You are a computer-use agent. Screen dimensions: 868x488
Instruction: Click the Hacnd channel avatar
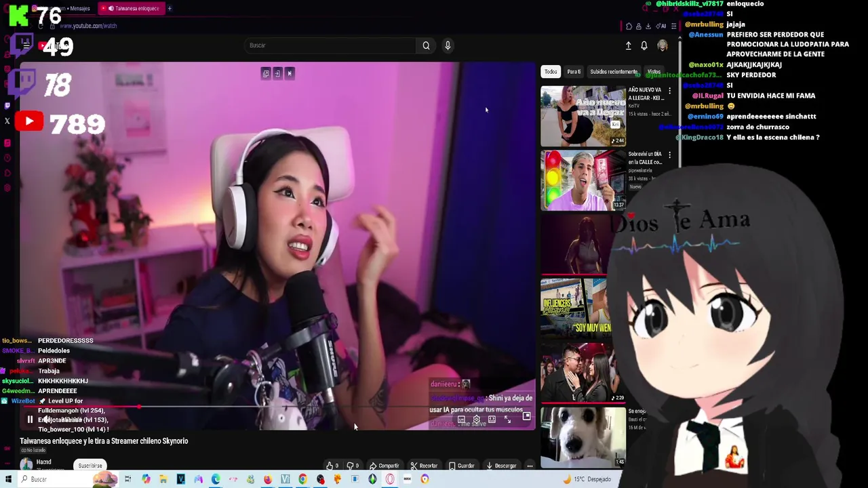(x=26, y=464)
